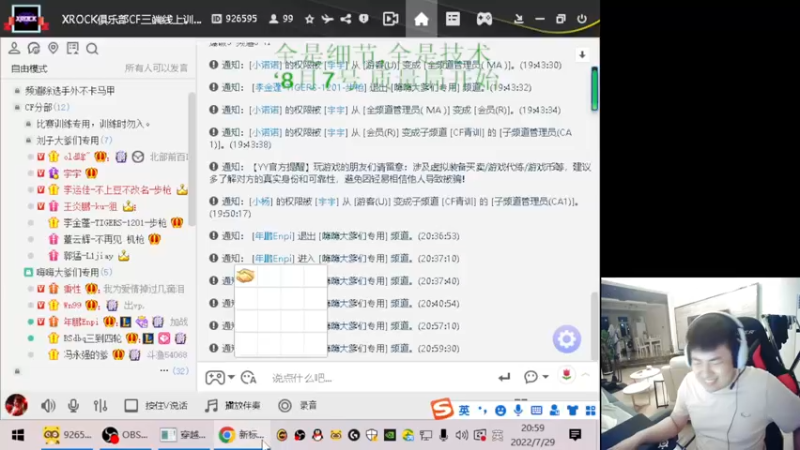Image resolution: width=800 pixels, height=450 pixels.
Task: Click the shield icon in top bar
Action: [x=364, y=19]
